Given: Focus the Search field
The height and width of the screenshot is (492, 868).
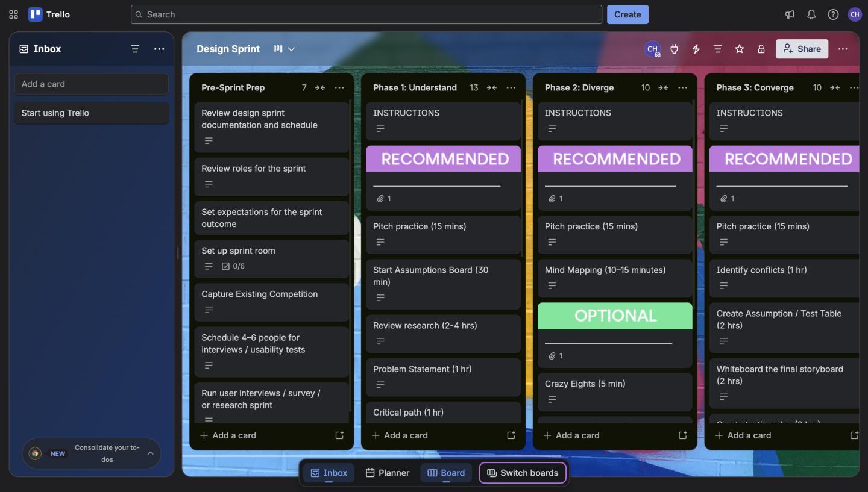Looking at the screenshot, I should pyautogui.click(x=366, y=14).
